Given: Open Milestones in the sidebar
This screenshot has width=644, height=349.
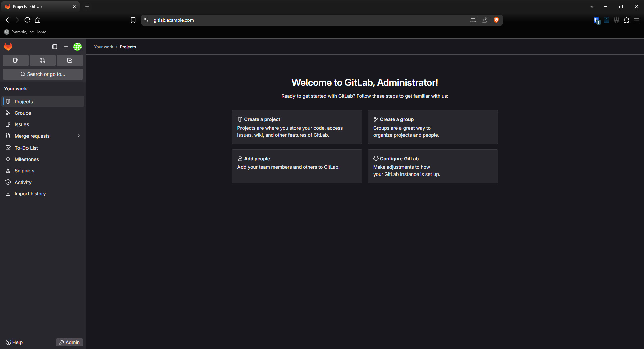Looking at the screenshot, I should coord(27,159).
